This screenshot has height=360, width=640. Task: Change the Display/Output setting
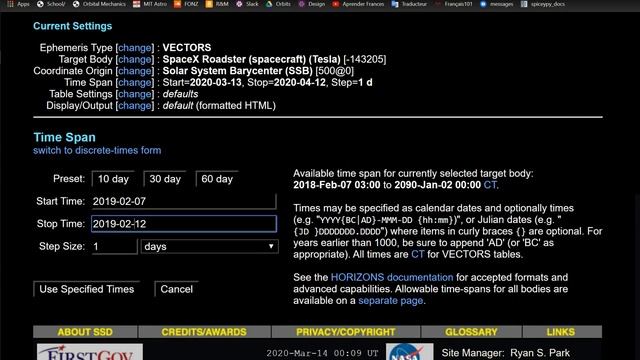[135, 106]
